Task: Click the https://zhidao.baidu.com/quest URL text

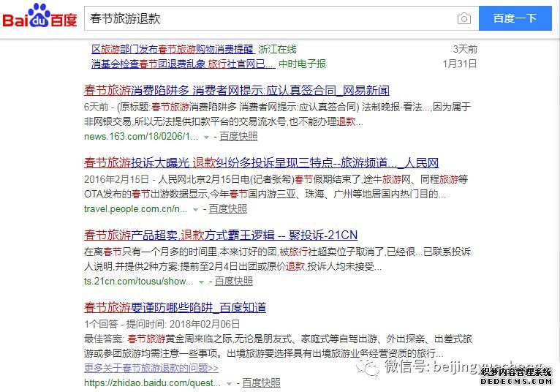Action: [x=152, y=383]
